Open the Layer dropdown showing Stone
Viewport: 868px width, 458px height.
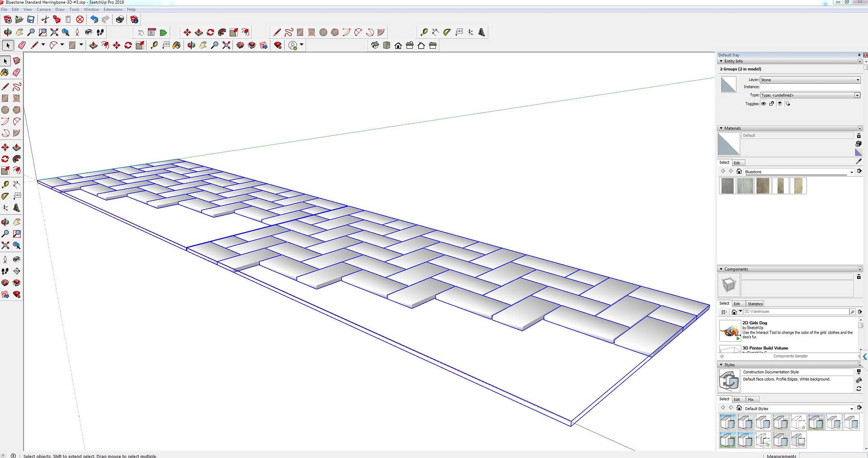[x=810, y=80]
